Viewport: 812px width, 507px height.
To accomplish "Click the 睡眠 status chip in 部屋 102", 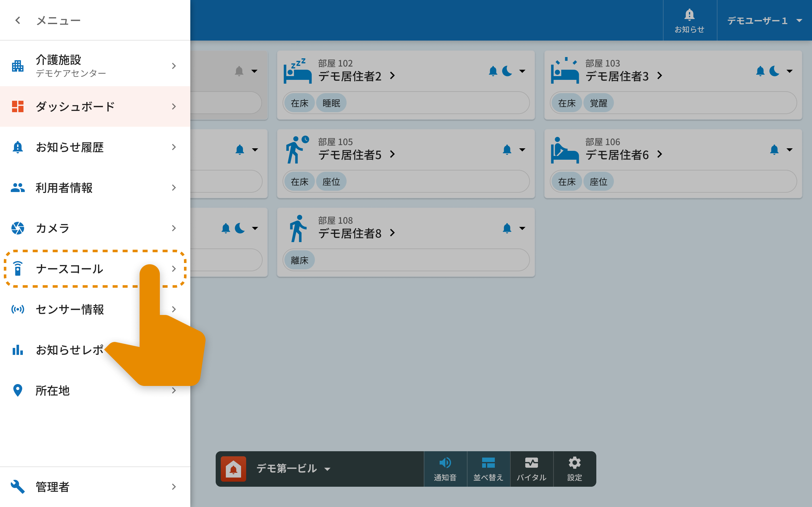I will [331, 103].
